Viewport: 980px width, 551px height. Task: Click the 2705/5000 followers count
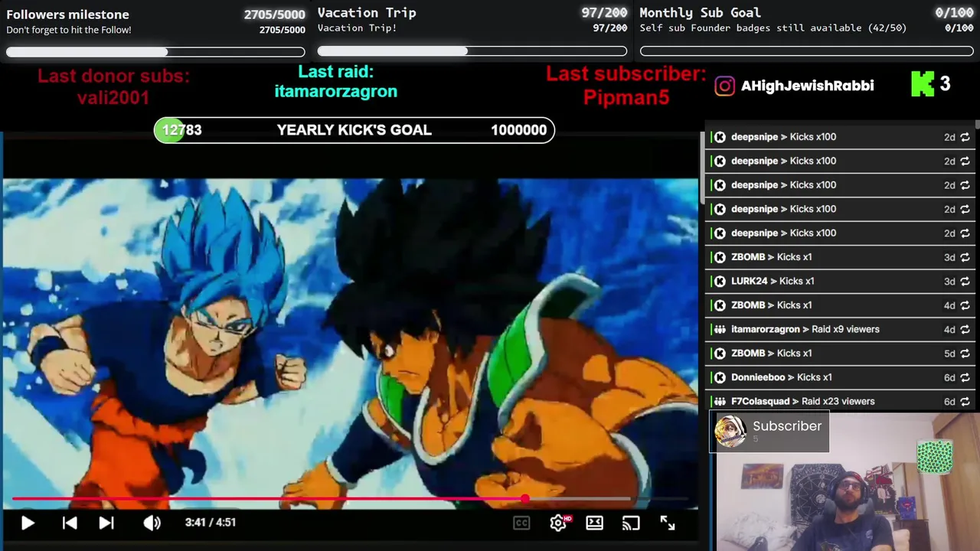274,15
